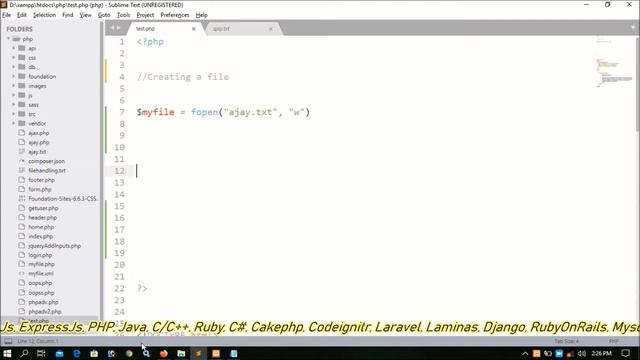The width and height of the screenshot is (640, 360).
Task: Open jqueryAddInputs.php in the sidebar
Action: (55, 246)
